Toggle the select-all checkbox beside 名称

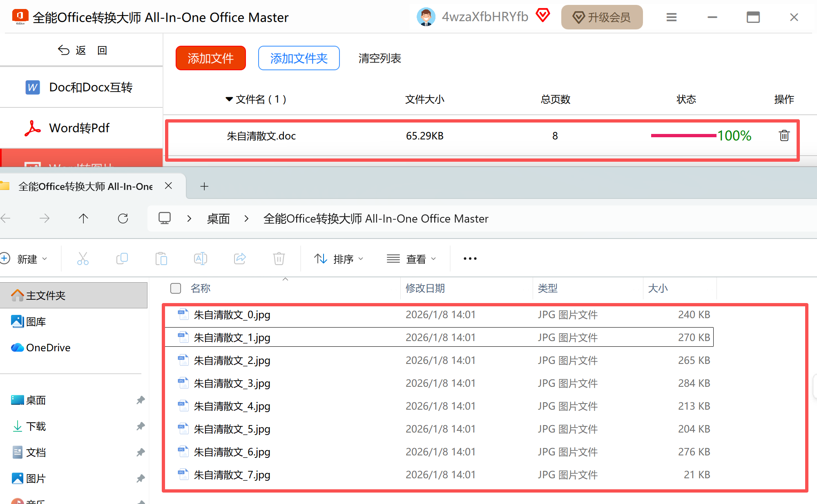(176, 288)
